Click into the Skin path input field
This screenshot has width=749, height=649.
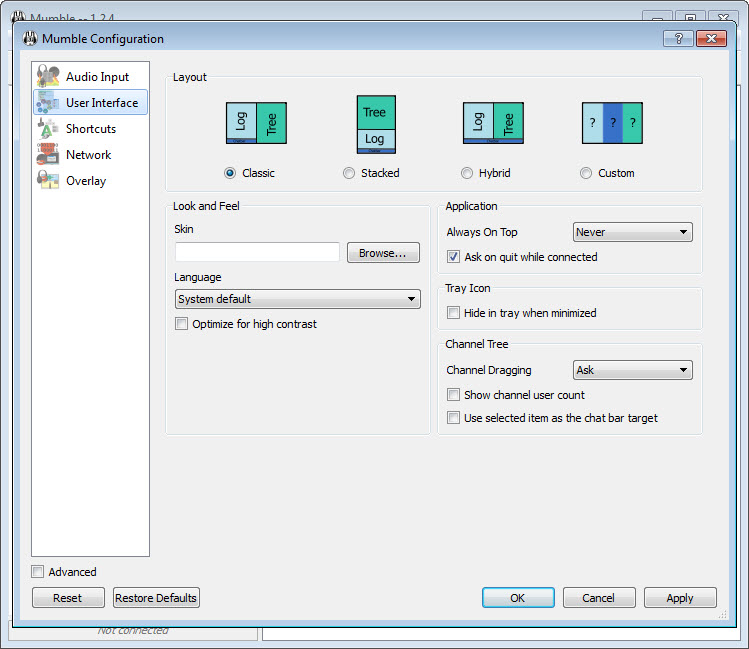click(257, 252)
